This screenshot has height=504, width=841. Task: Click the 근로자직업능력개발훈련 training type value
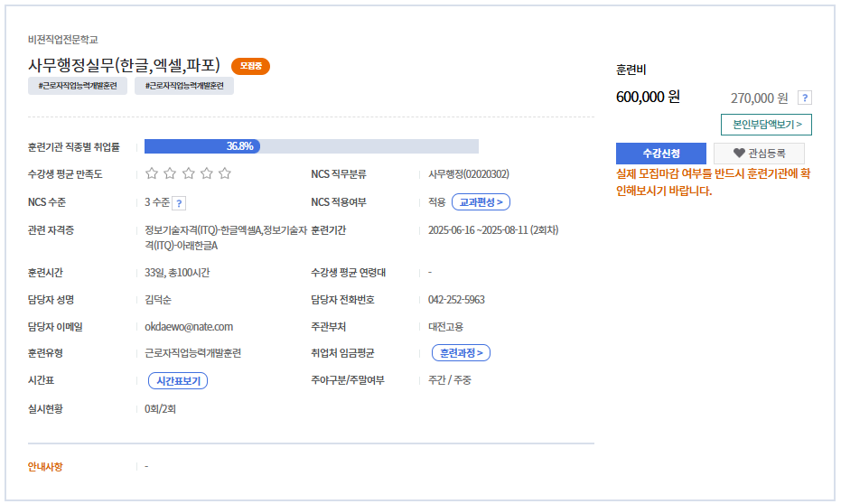pyautogui.click(x=193, y=353)
